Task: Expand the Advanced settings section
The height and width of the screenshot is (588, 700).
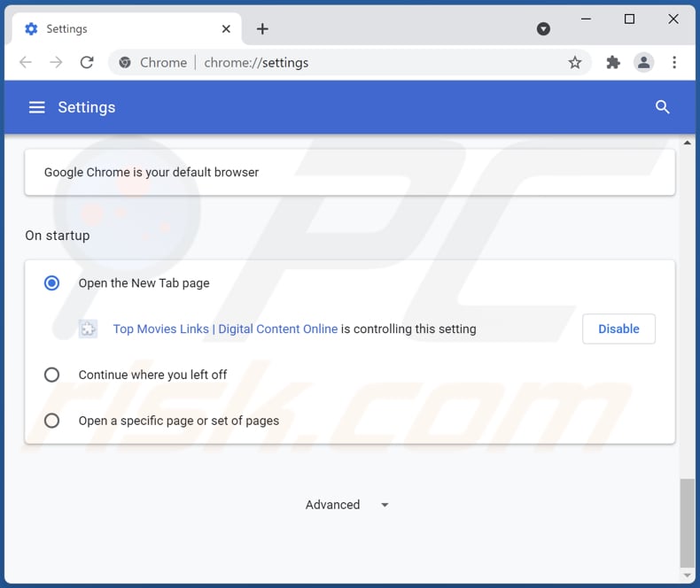Action: coord(346,505)
